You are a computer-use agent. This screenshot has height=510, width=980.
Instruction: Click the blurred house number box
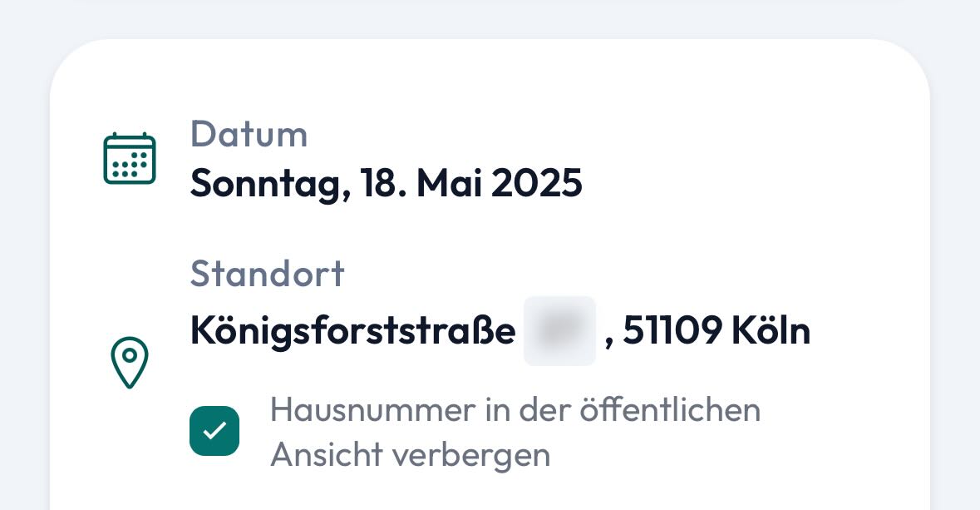pyautogui.click(x=559, y=330)
